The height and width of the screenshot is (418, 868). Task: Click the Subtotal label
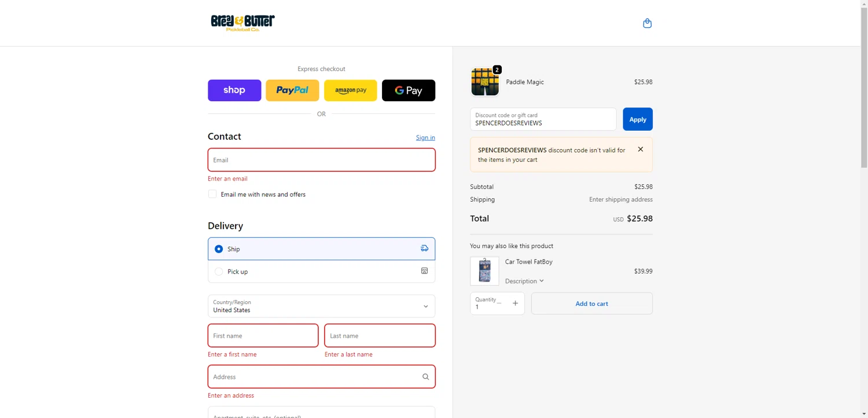tap(482, 187)
